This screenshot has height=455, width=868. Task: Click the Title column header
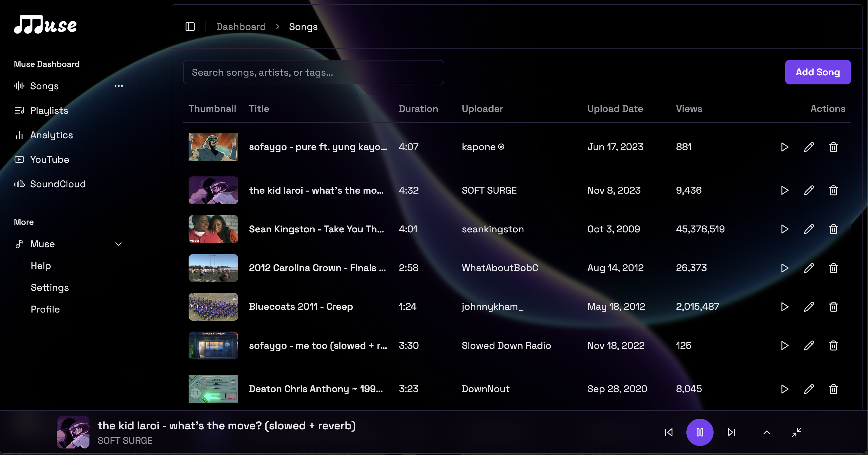point(259,109)
